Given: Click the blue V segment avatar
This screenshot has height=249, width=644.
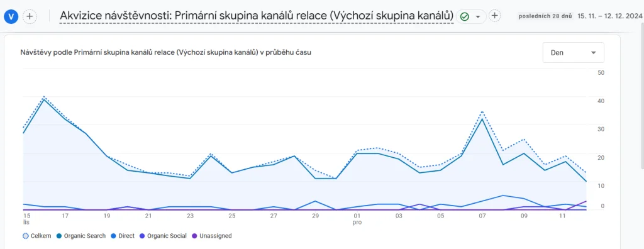Looking at the screenshot, I should (11, 16).
